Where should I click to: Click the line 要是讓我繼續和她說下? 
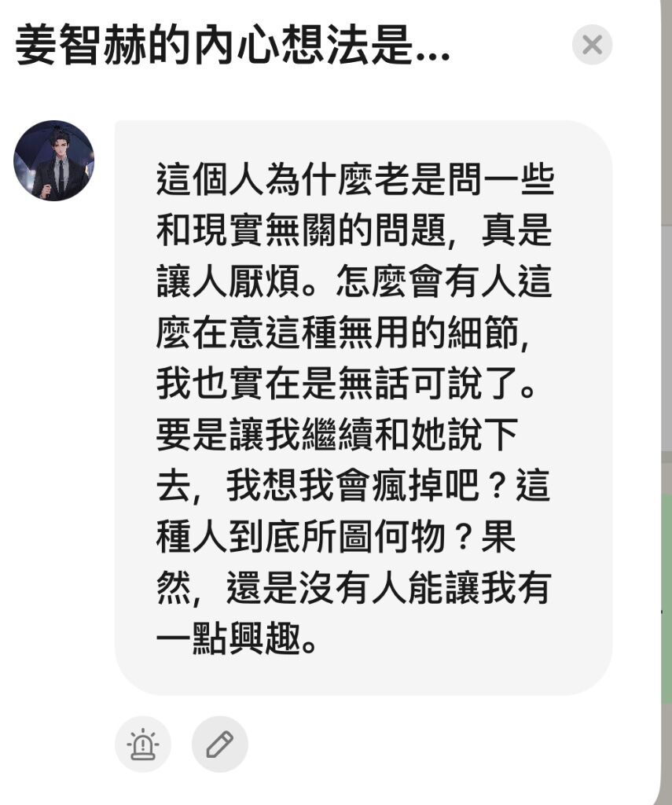click(336, 434)
